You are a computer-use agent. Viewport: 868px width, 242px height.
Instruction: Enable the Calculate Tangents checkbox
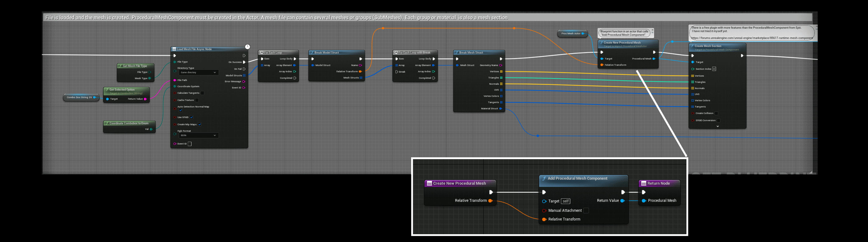click(202, 93)
